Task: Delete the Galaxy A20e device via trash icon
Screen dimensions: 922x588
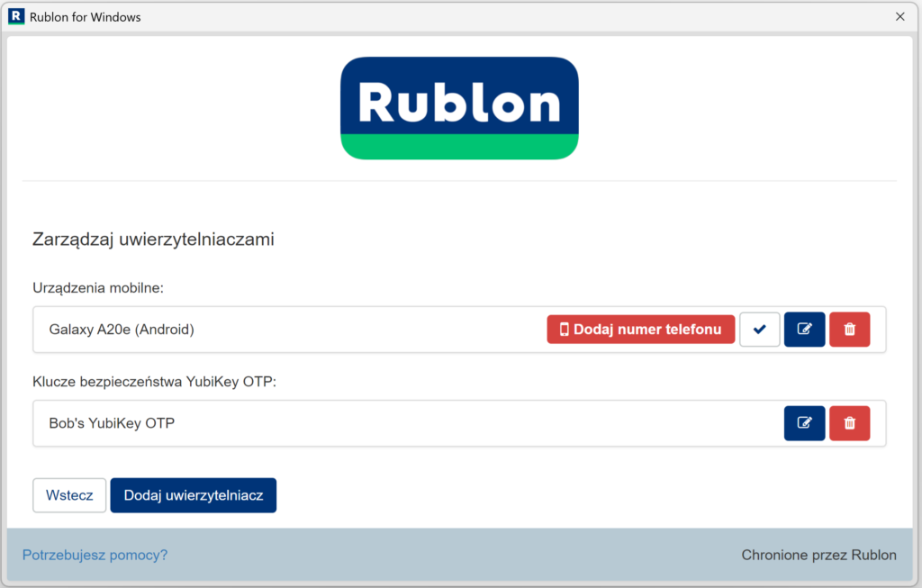Action: (849, 330)
